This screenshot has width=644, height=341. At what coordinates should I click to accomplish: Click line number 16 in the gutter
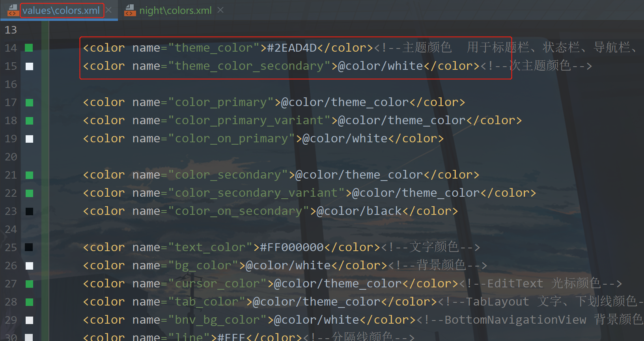tap(11, 84)
